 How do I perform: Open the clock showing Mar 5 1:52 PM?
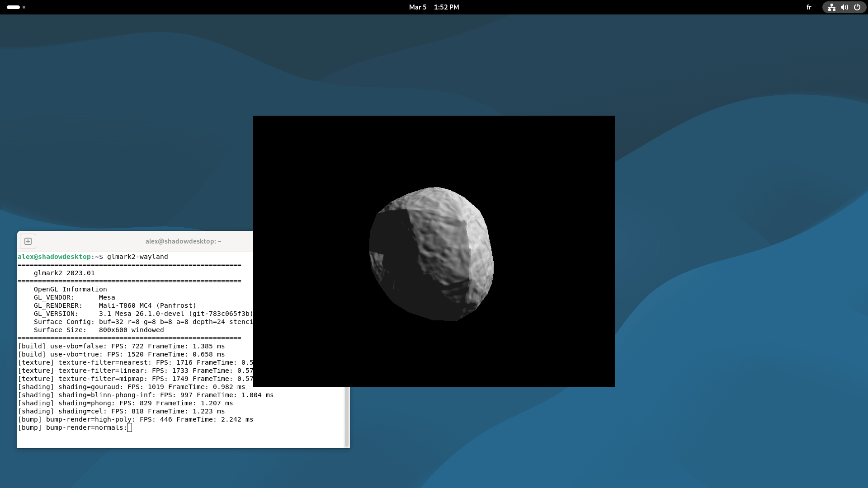pyautogui.click(x=434, y=7)
